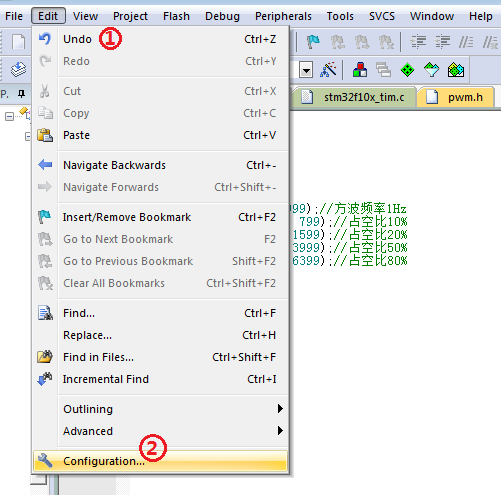
Task: Click the Download layers icon
Action: 18,70
